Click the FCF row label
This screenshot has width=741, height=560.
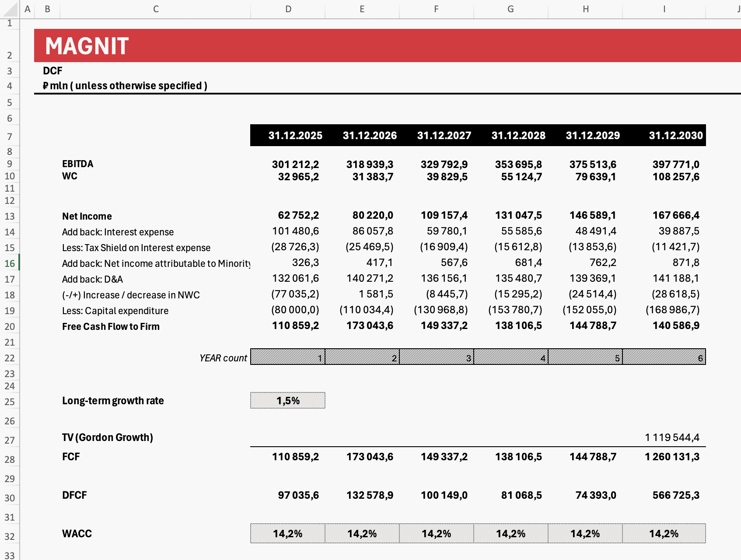(x=71, y=457)
